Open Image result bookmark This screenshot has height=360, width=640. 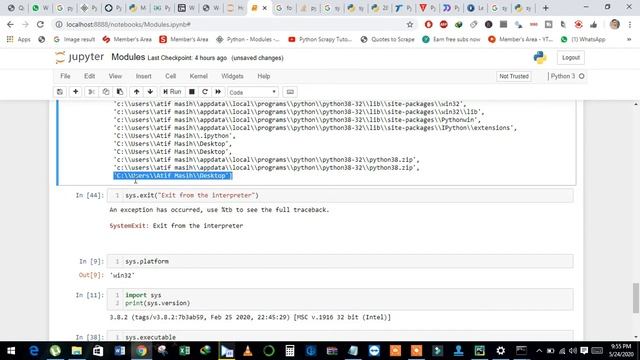click(x=74, y=40)
